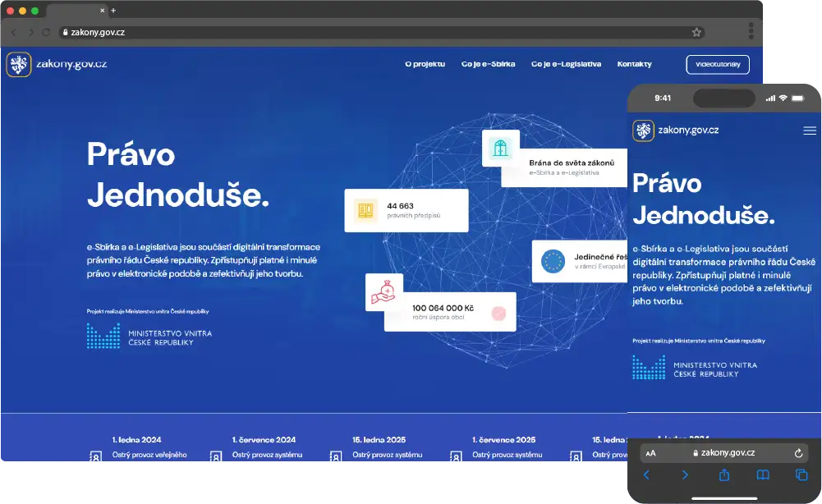Select O projektu in the navigation menu
The height and width of the screenshot is (504, 822).
(x=425, y=63)
